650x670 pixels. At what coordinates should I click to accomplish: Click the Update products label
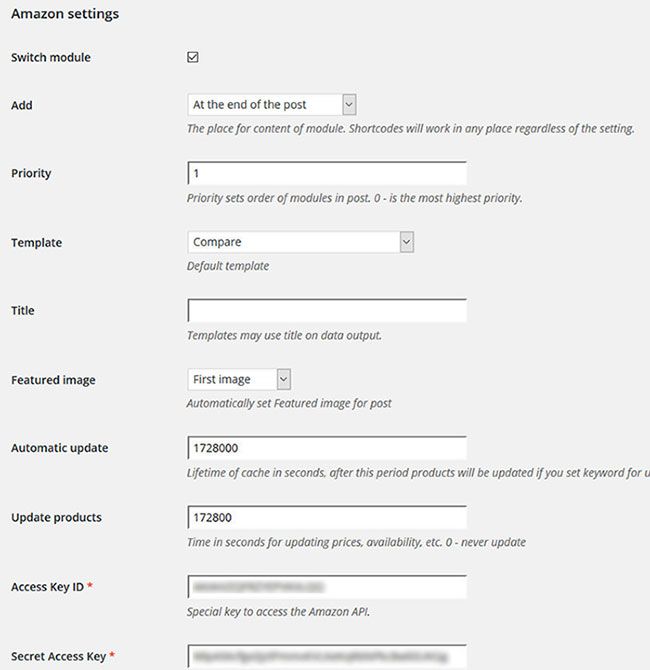(x=56, y=518)
